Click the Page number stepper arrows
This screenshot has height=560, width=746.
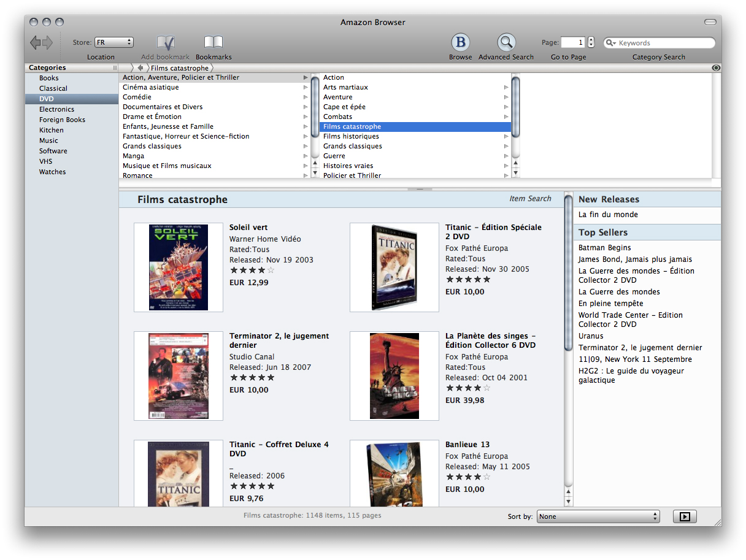pyautogui.click(x=591, y=42)
